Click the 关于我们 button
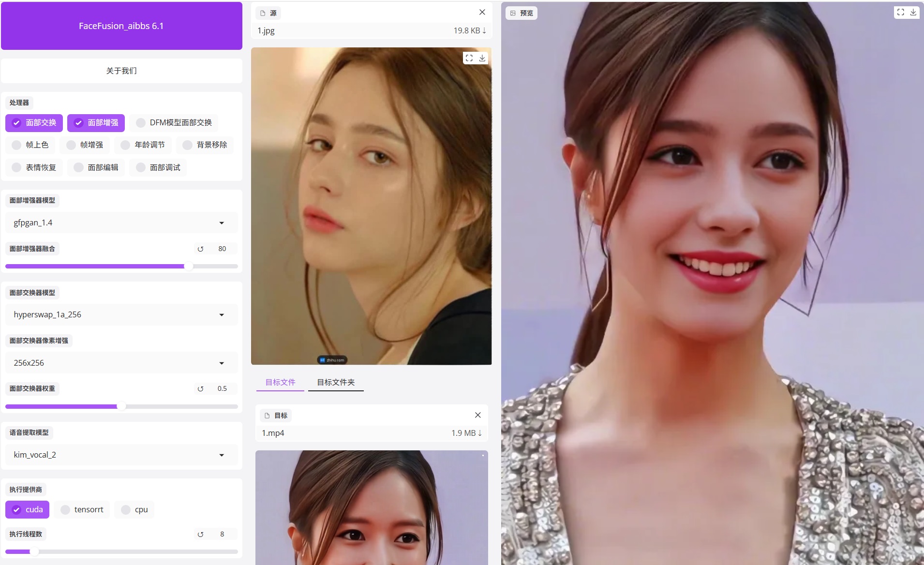Viewport: 924px width, 565px height. coord(121,71)
